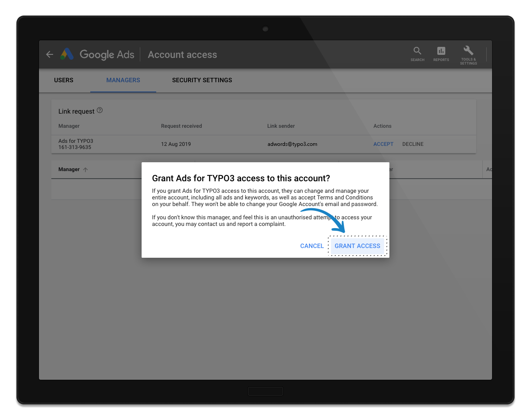Click the Manager column header
Viewport: 531px width, 420px height.
pos(69,169)
